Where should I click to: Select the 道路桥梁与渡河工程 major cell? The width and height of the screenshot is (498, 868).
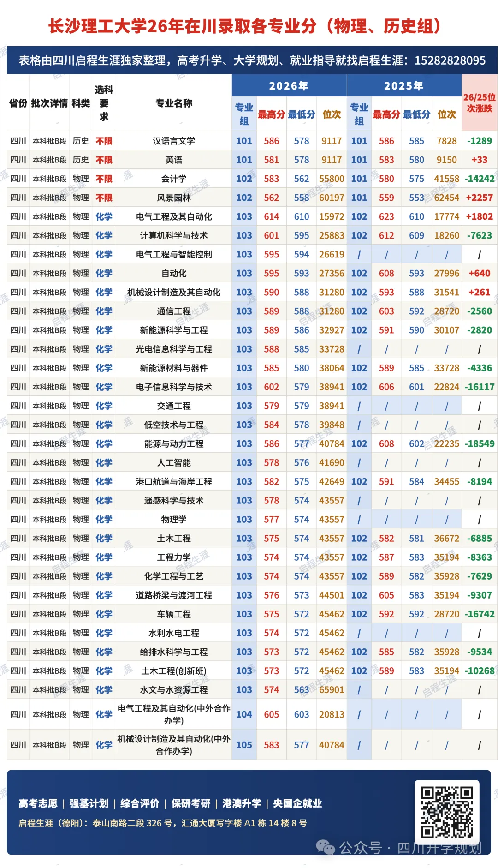click(x=174, y=595)
